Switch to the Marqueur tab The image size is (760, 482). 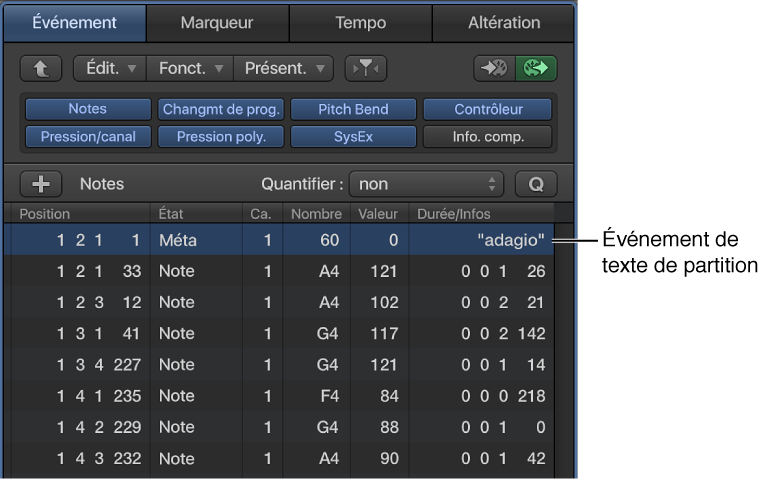tap(217, 22)
